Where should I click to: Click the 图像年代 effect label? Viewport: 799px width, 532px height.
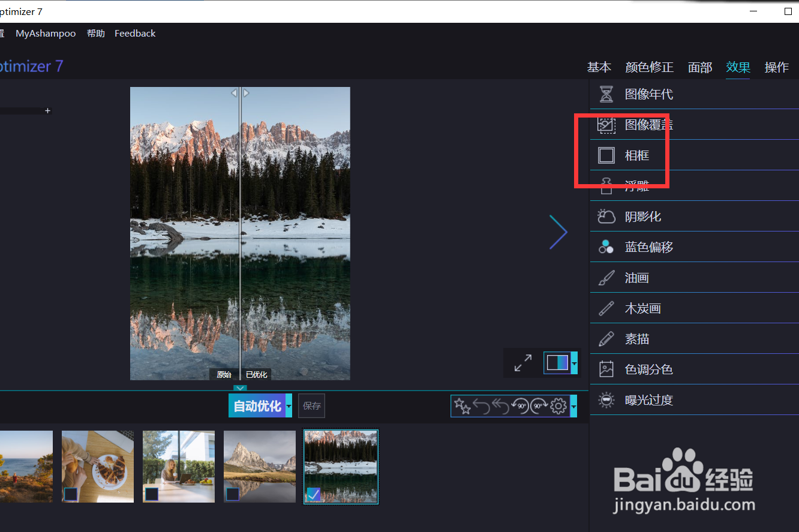point(649,94)
